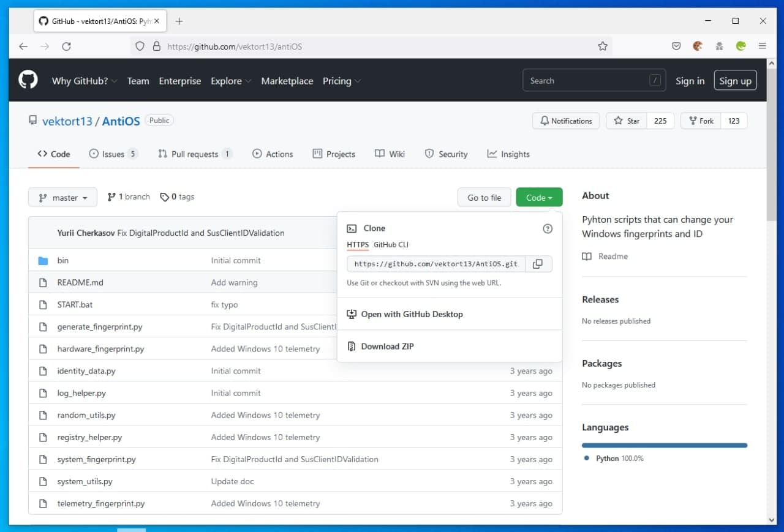
Task: Click Download ZIP
Action: [x=387, y=346]
